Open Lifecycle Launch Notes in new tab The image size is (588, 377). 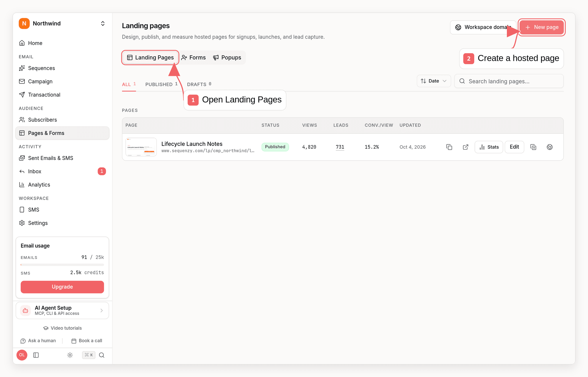pyautogui.click(x=465, y=147)
